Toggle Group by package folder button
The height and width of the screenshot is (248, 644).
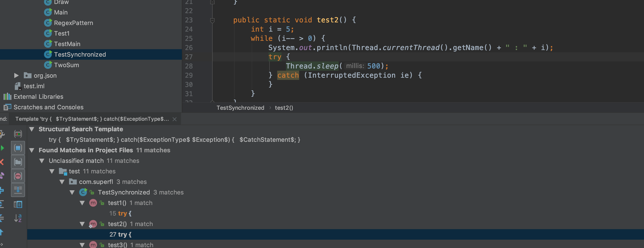point(18,162)
